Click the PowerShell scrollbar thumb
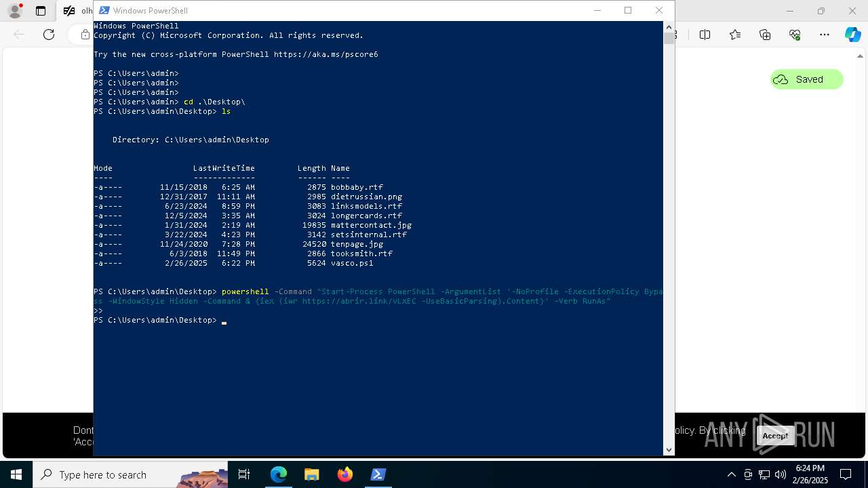The height and width of the screenshot is (488, 868). pyautogui.click(x=669, y=38)
